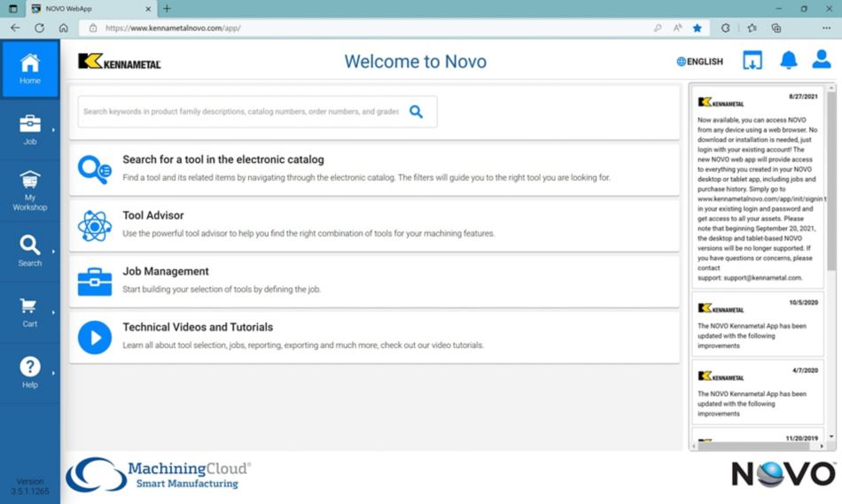Open My Workshop in sidebar

29,191
